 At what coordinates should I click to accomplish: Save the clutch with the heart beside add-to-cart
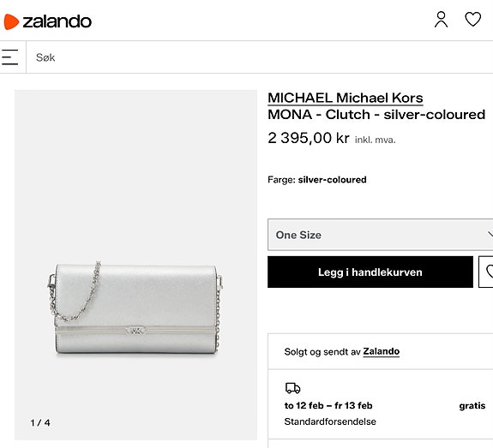click(x=487, y=272)
